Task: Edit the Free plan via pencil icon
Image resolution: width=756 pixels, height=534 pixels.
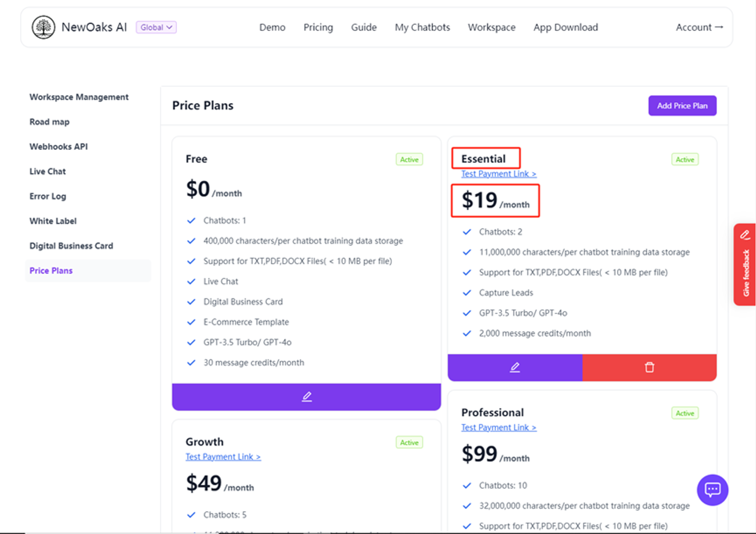Action: [307, 396]
